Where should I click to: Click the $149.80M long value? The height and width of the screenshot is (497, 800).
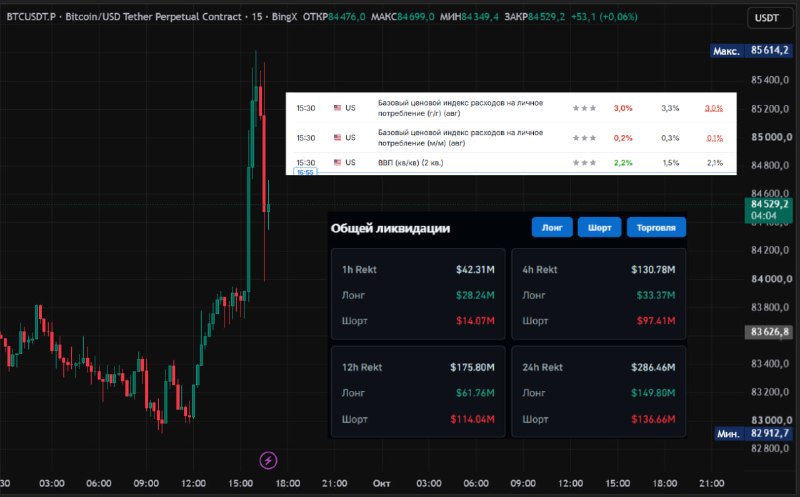point(653,393)
